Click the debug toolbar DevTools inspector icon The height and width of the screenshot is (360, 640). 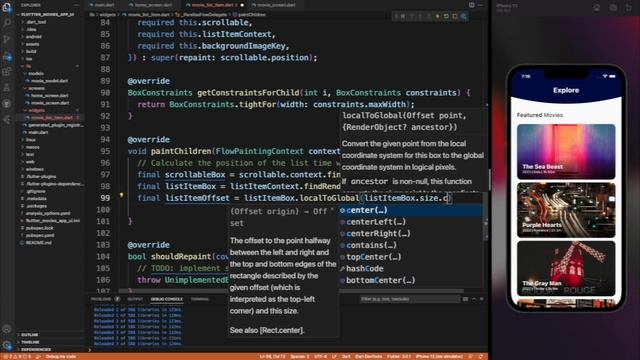coord(464,16)
